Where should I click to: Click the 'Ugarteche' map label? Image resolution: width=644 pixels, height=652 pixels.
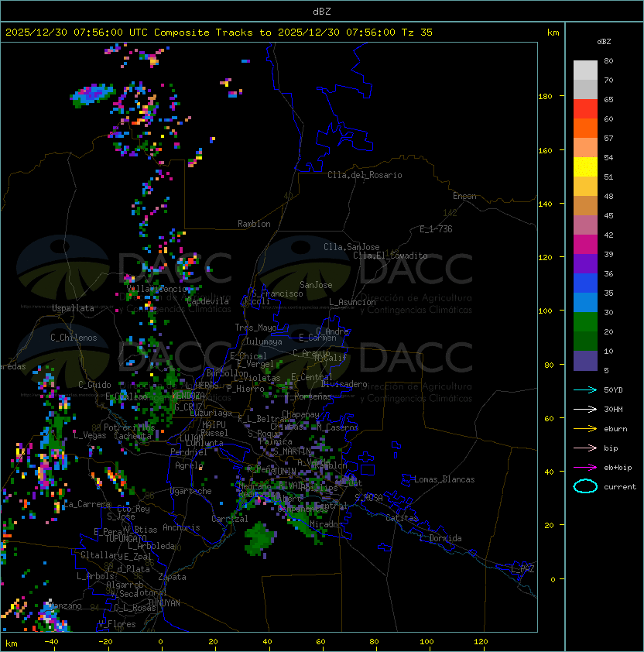click(191, 491)
